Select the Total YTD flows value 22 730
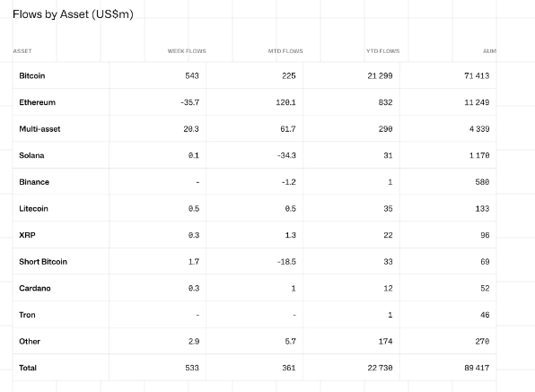Image resolution: width=535 pixels, height=392 pixels. (x=380, y=368)
